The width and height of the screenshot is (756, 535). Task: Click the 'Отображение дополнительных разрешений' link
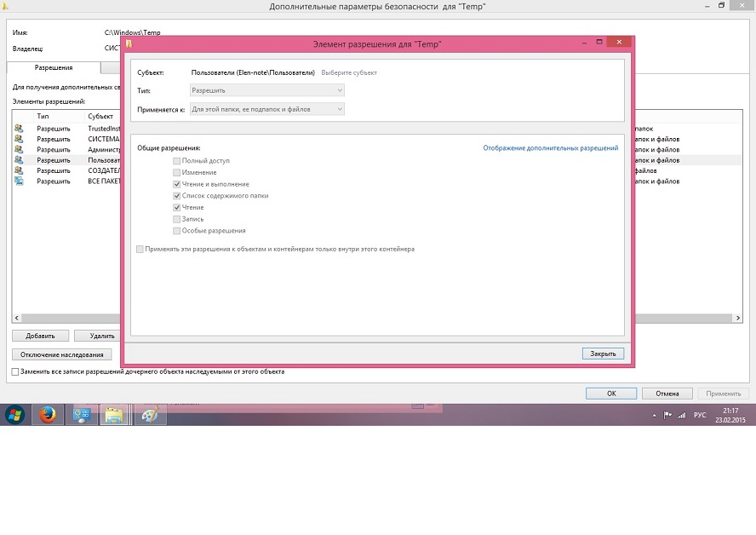(x=550, y=148)
